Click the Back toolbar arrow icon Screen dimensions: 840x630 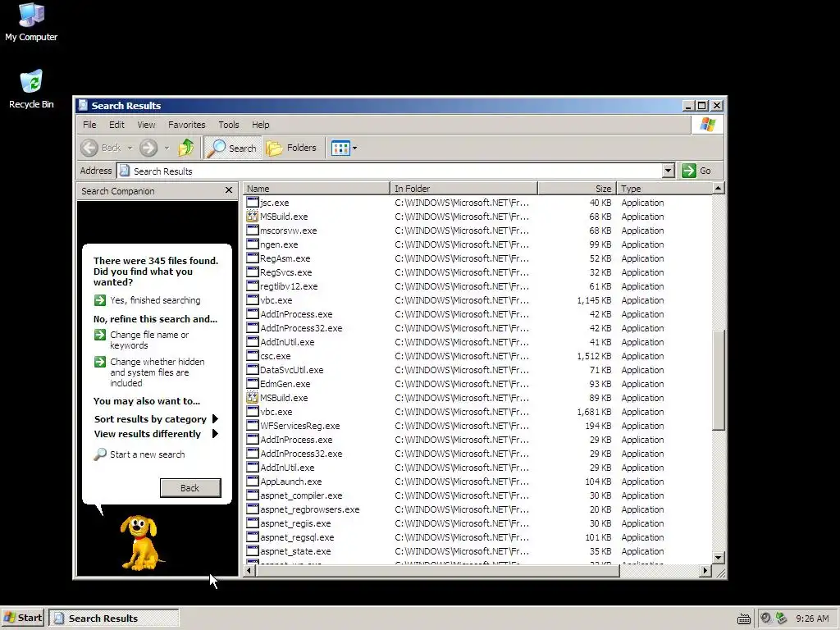point(89,148)
